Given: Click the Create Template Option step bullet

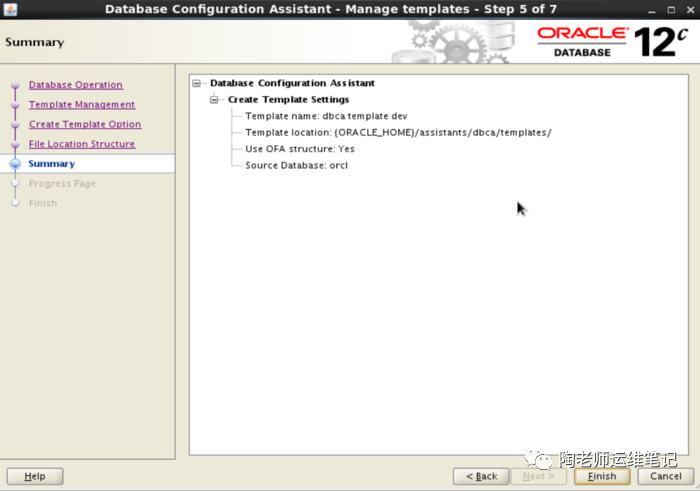Looking at the screenshot, I should (x=15, y=125).
